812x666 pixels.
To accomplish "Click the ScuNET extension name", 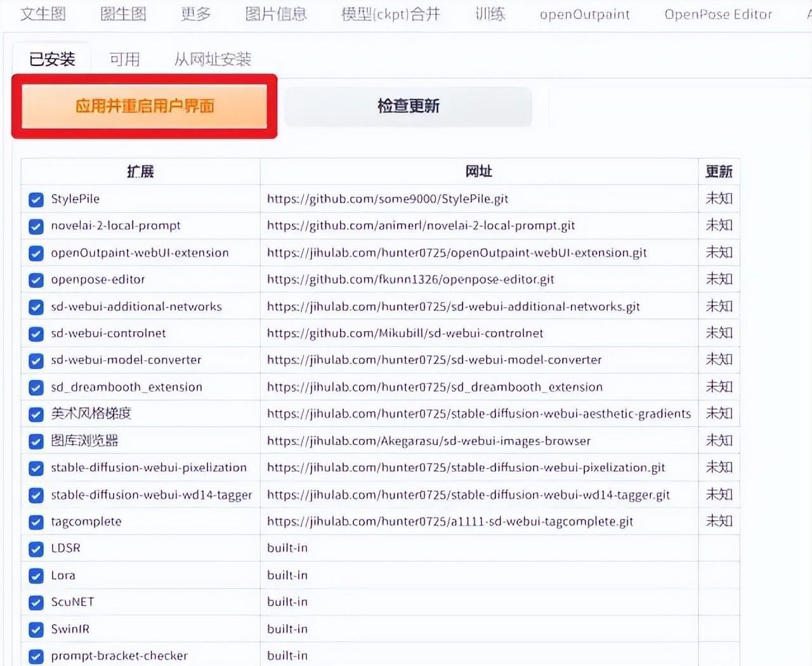I will tap(72, 602).
